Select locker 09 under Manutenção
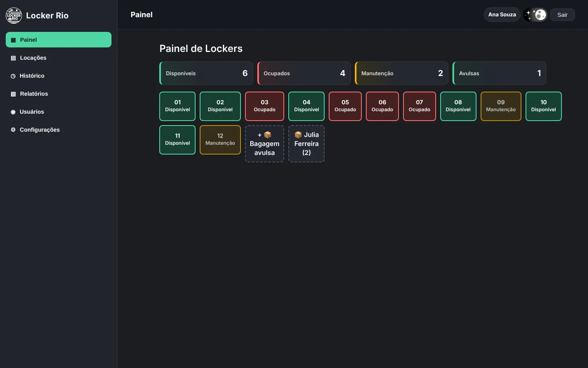The image size is (588, 368). coord(501,106)
